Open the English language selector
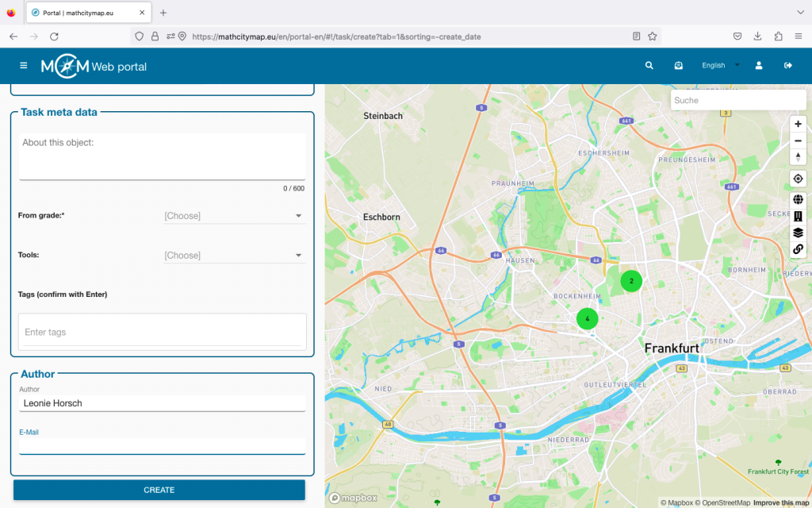The height and width of the screenshot is (508, 812). pos(720,66)
